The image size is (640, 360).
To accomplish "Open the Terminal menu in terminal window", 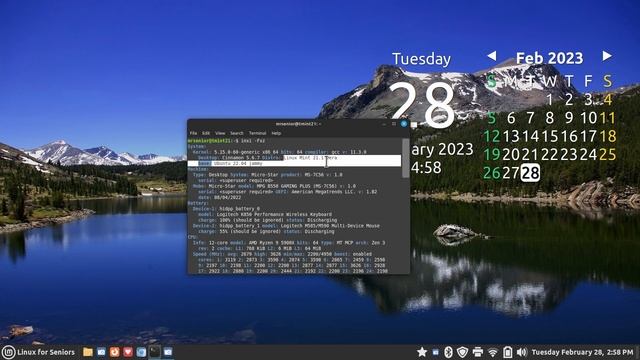I will (257, 133).
